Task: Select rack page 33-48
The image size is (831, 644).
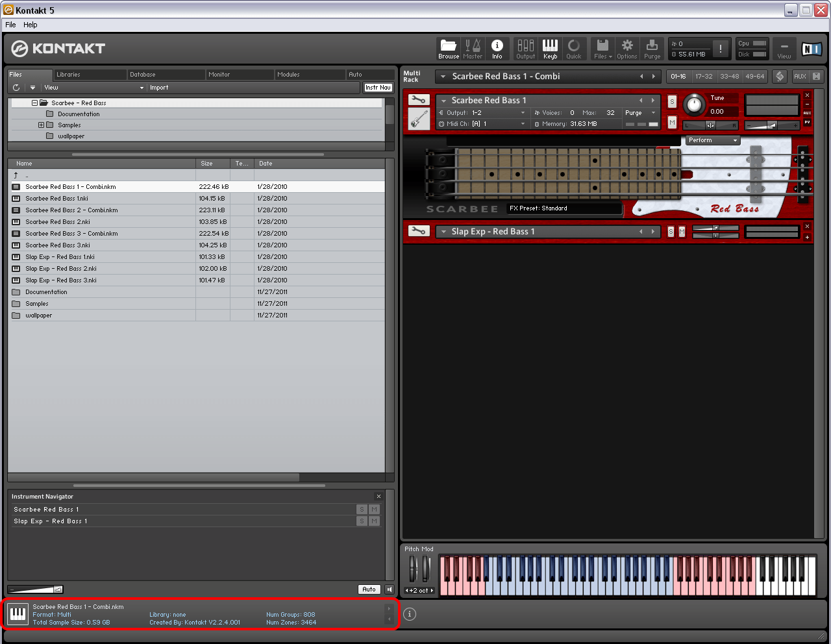Action: coord(729,77)
